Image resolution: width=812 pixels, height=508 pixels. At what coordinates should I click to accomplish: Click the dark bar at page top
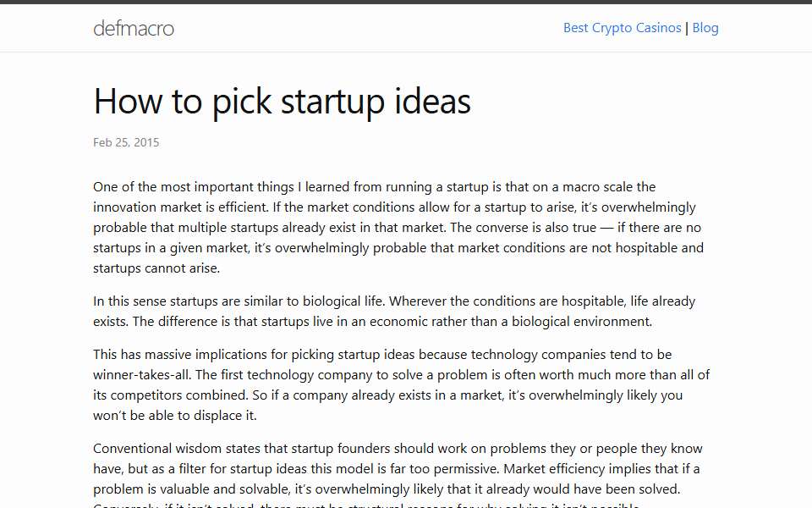[406, 2]
